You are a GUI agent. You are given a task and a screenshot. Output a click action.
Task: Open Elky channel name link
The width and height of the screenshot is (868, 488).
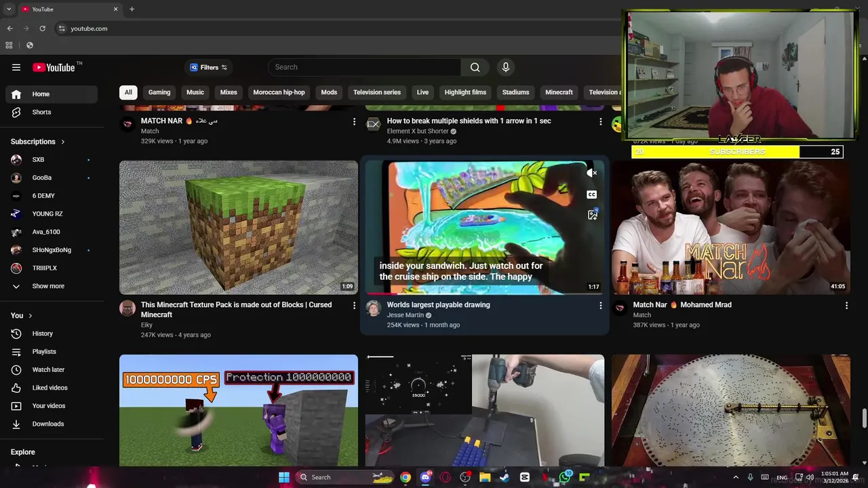[x=146, y=325]
